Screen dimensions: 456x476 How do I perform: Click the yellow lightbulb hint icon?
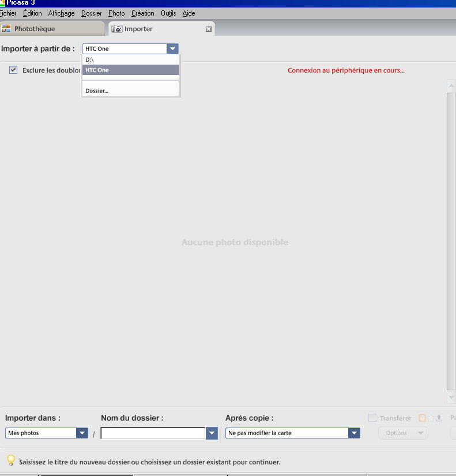point(10,460)
